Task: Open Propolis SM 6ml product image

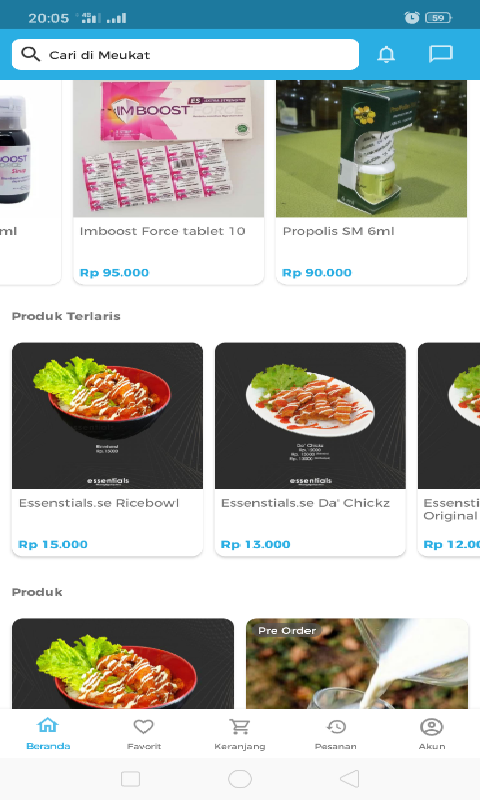Action: tap(371, 148)
